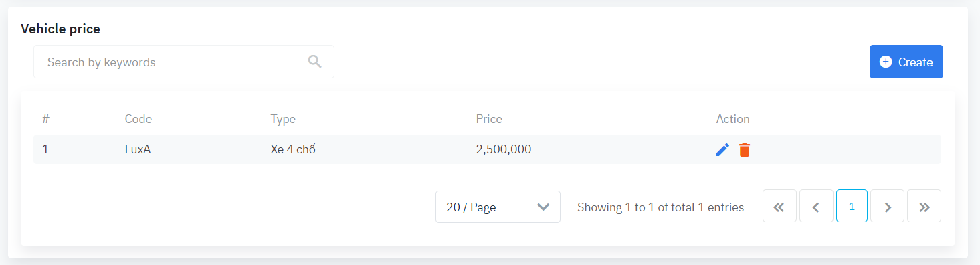Click the Code column header
Screen dimensions: 980x265
[138, 119]
